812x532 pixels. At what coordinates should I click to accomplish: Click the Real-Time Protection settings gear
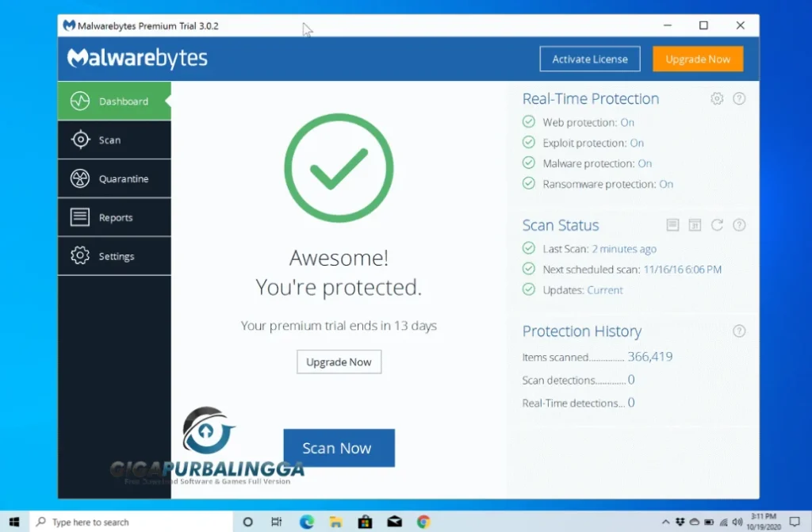tap(717, 98)
